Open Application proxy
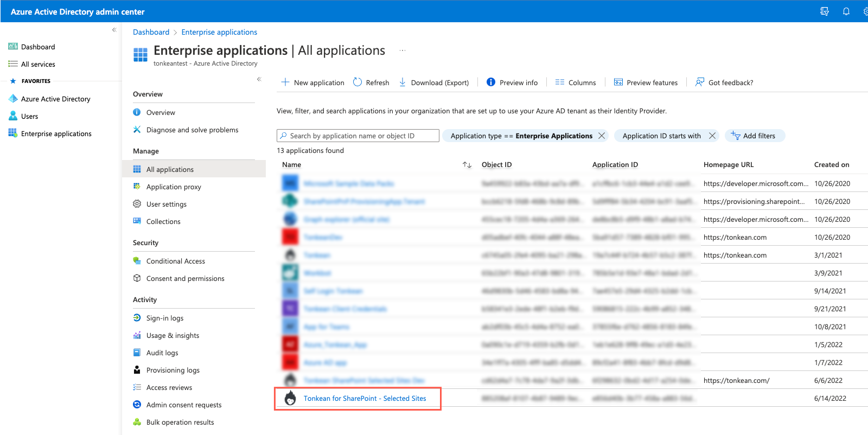 (174, 187)
